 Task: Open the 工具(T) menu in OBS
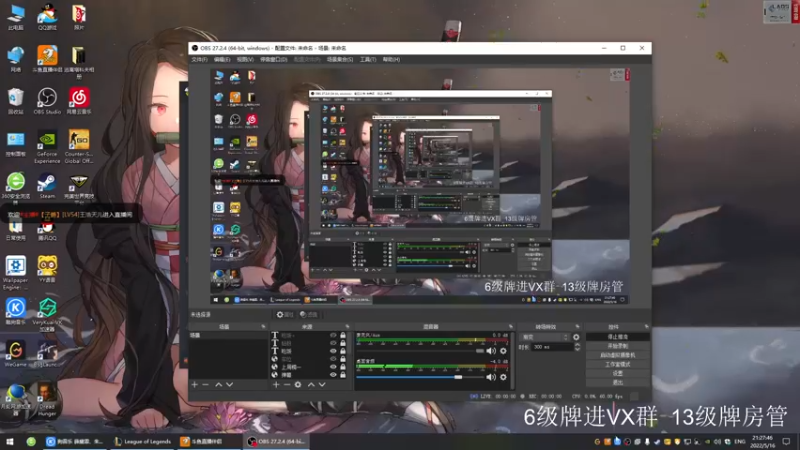point(368,60)
